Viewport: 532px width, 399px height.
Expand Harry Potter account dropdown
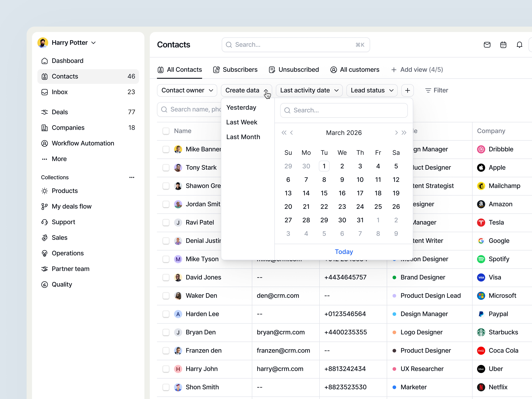[94, 43]
